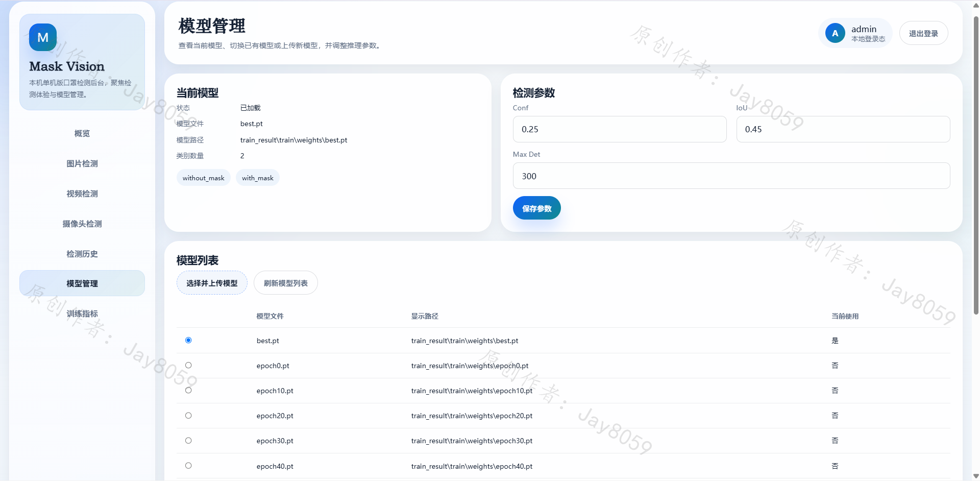Click the 模型管理 page title
980x481 pixels.
pyautogui.click(x=212, y=26)
